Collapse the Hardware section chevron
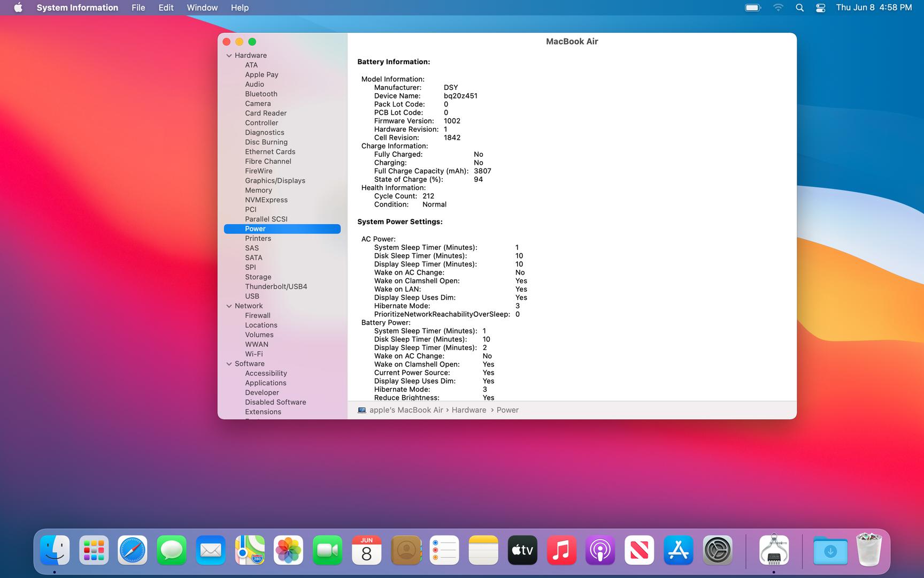The width and height of the screenshot is (924, 578). [x=229, y=56]
